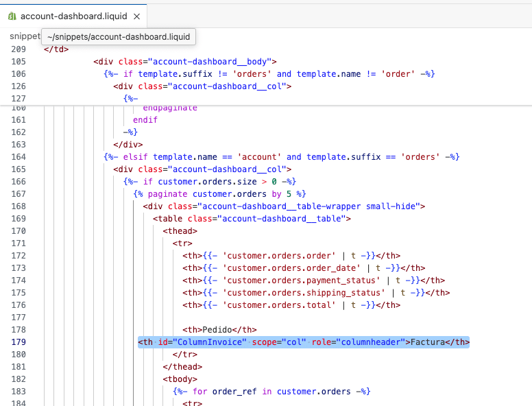Click the Shopify icon on the file tab

pyautogui.click(x=12, y=15)
